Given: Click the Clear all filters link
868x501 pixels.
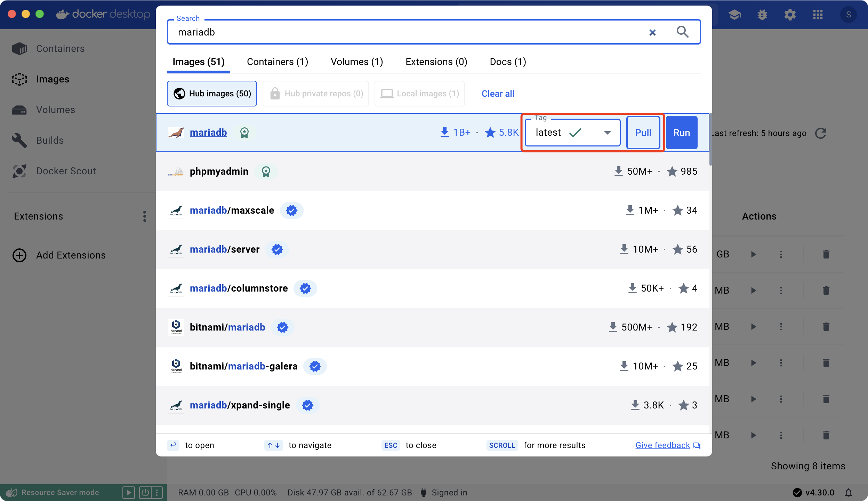Looking at the screenshot, I should click(x=498, y=93).
